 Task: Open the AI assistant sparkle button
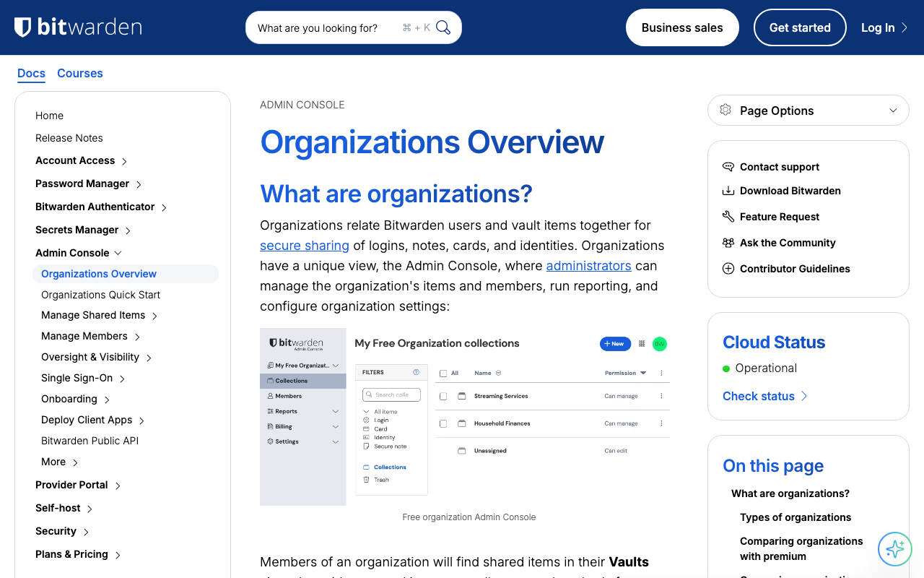tap(895, 549)
